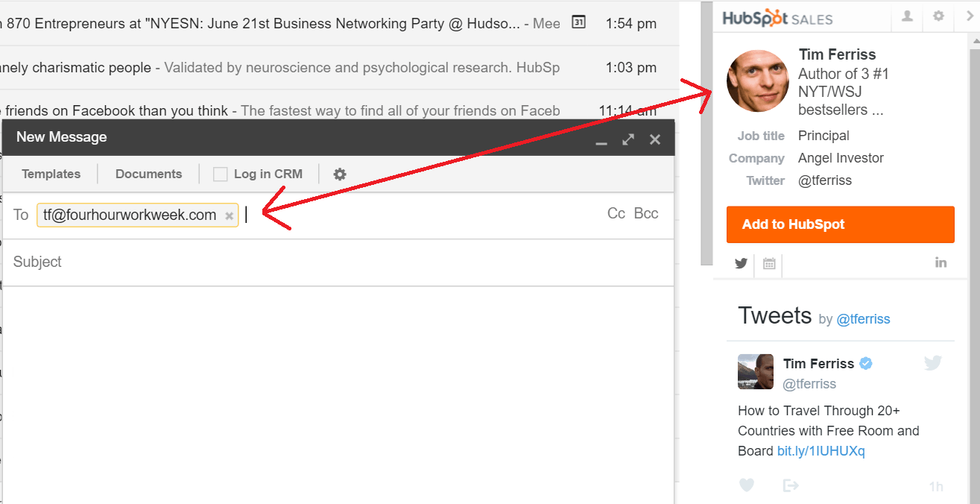Remove the tf@fourhourworkweek.com recipient chip
Viewport: 980px width, 504px height.
[230, 215]
